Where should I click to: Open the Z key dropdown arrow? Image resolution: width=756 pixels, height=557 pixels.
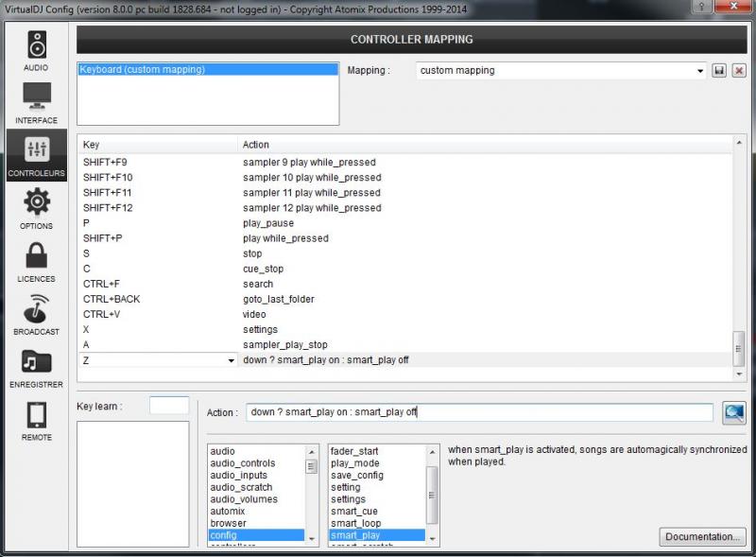pyautogui.click(x=232, y=360)
